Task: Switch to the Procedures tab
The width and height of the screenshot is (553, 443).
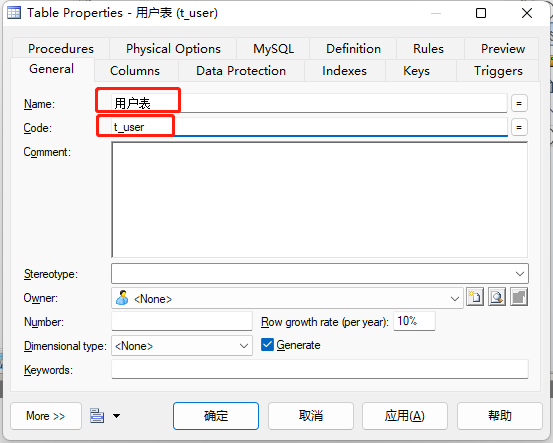Action: [x=61, y=48]
